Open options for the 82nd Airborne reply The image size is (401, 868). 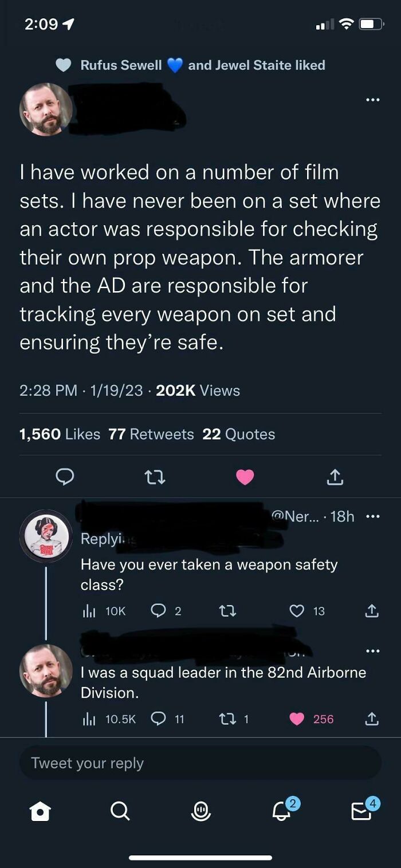pos(372,651)
